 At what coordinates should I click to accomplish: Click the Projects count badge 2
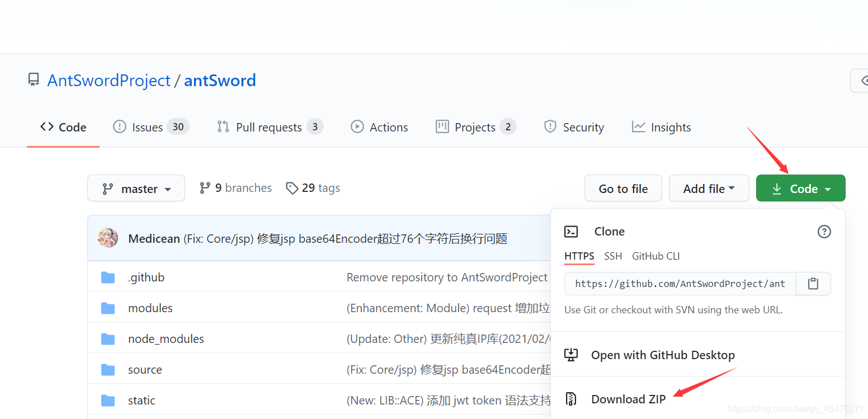click(508, 127)
